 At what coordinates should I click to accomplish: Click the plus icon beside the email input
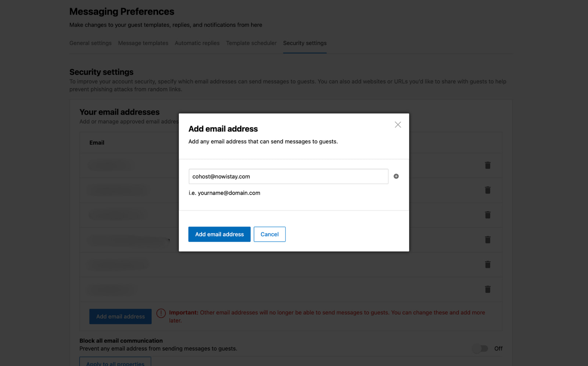(x=396, y=176)
